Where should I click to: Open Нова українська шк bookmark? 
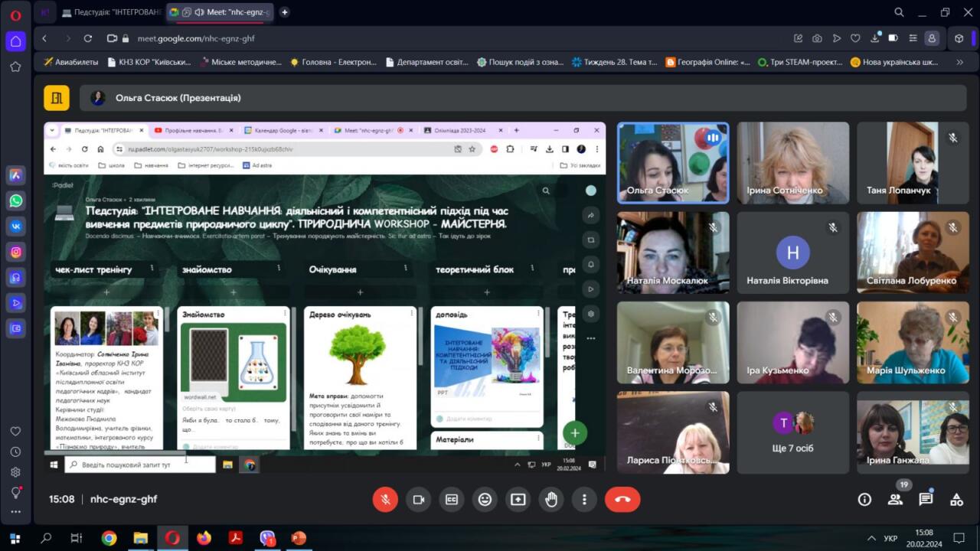click(x=894, y=62)
